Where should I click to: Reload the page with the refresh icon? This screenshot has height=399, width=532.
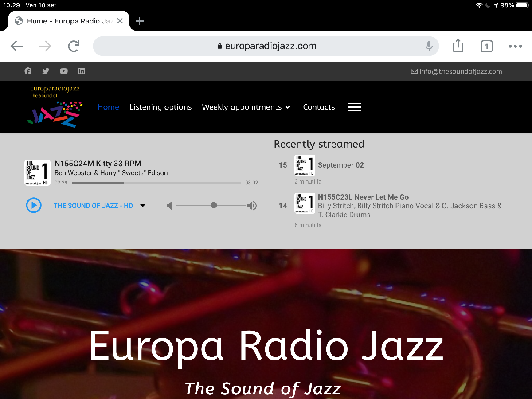(74, 46)
